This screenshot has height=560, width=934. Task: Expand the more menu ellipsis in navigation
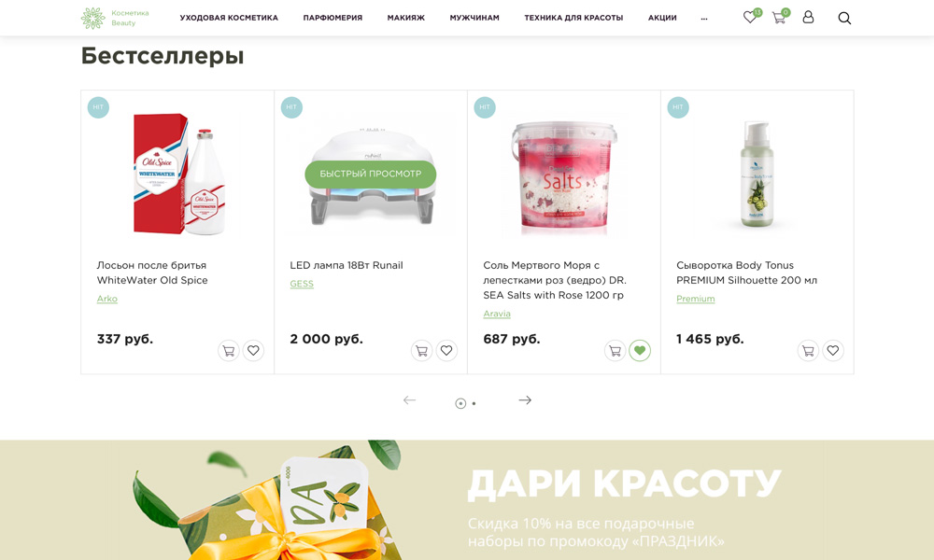click(704, 18)
